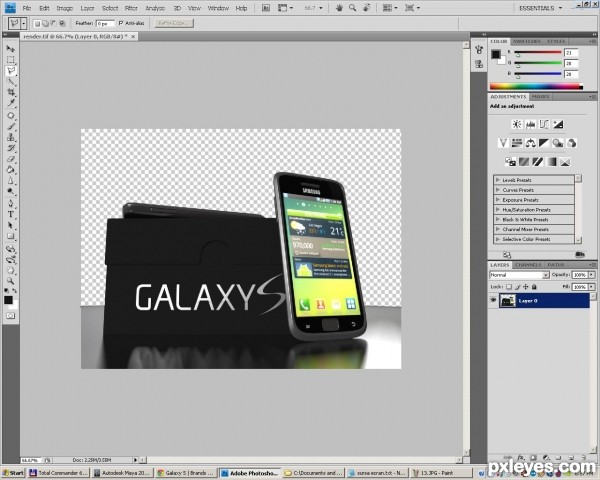Select the Paint Bucket tool
The width and height of the screenshot is (600, 480).
pyautogui.click(x=10, y=170)
